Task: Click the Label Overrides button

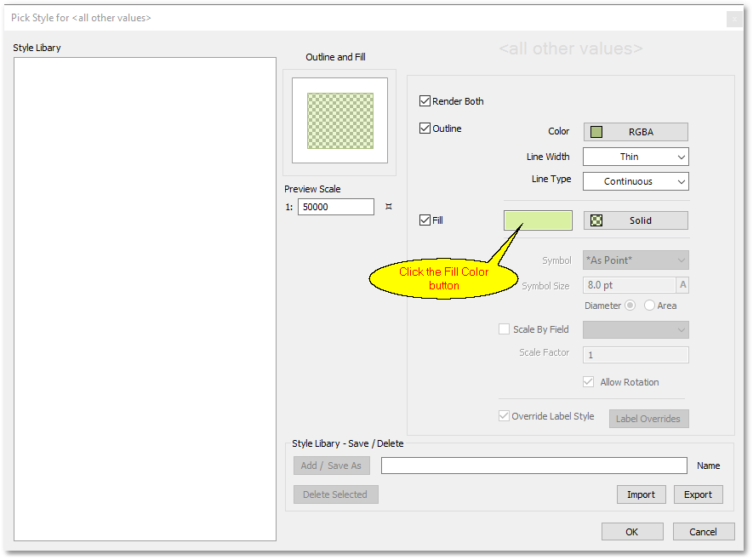Action: coord(649,419)
